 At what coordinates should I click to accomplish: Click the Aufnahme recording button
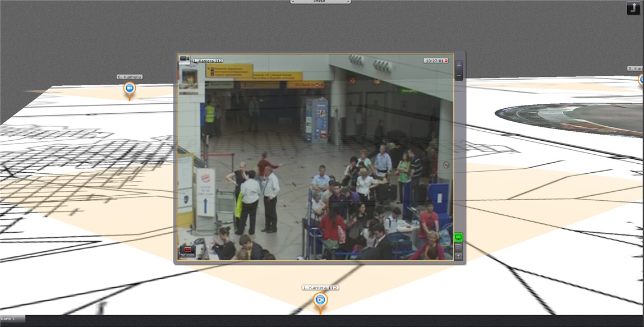click(x=188, y=251)
